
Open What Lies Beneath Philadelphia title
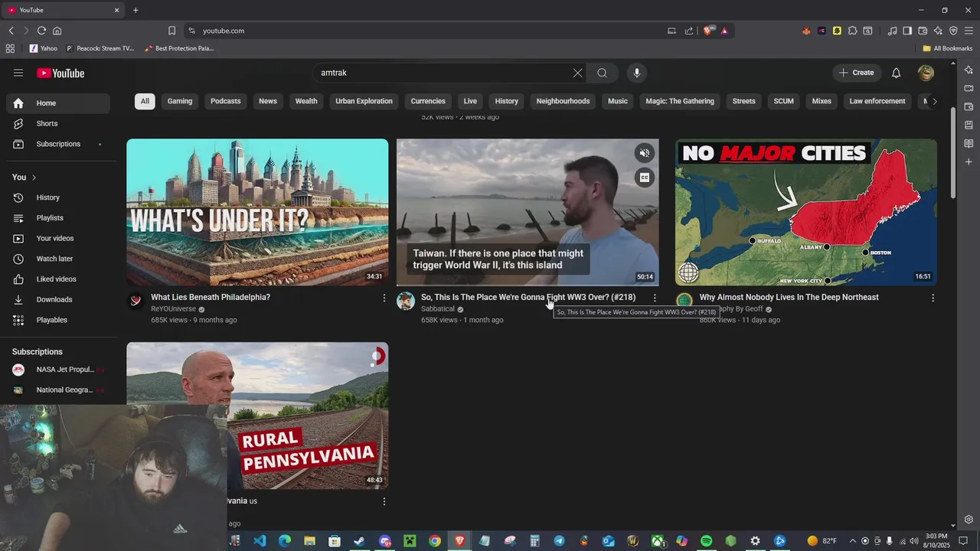[211, 297]
